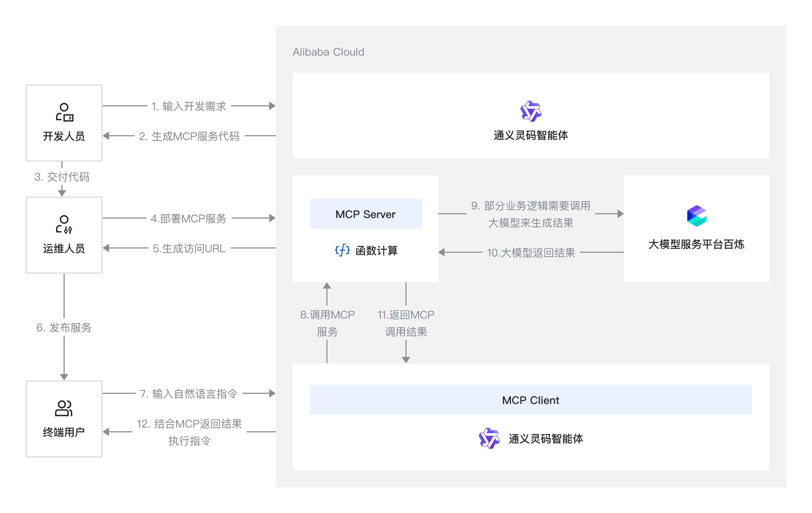
Task: Select the MCP Server box
Action: (x=366, y=214)
